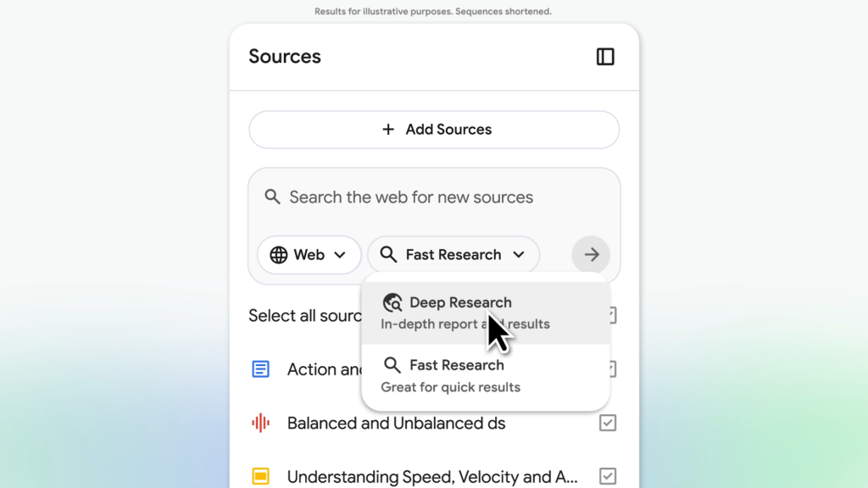Image resolution: width=868 pixels, height=488 pixels.
Task: Click the yellow slides source icon
Action: click(261, 476)
